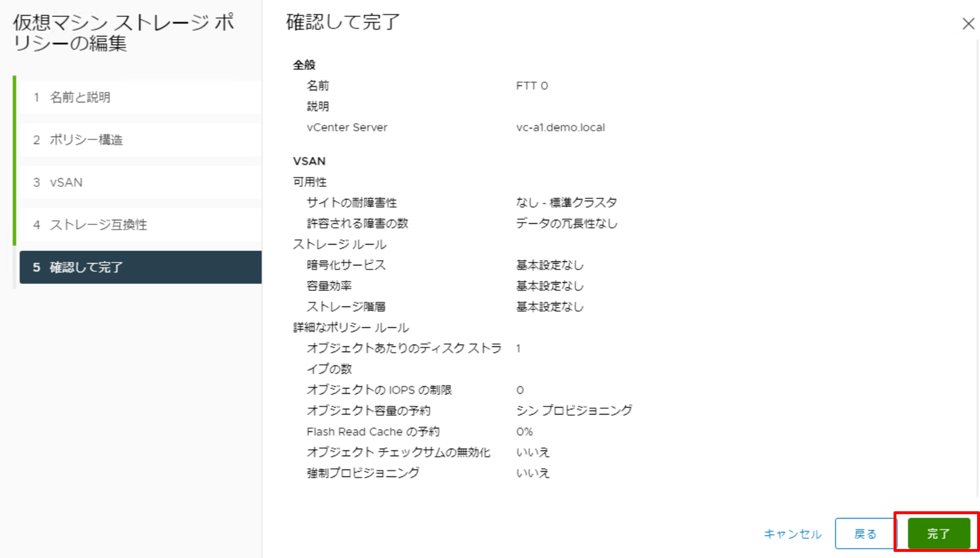Click the 完了 button
The height and width of the screenshot is (558, 980).
[939, 533]
